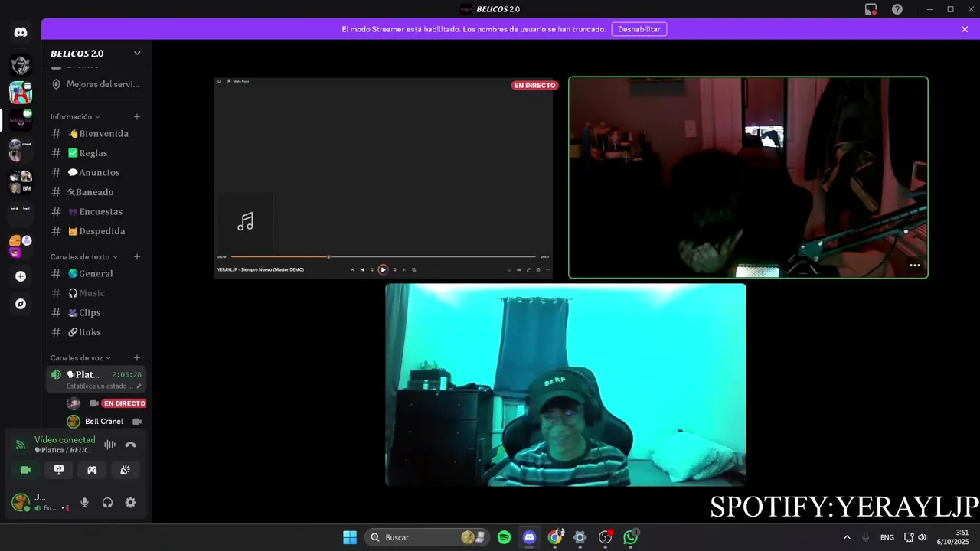Open the Discord help icon
Screen dimensions: 980x551
coord(897,9)
